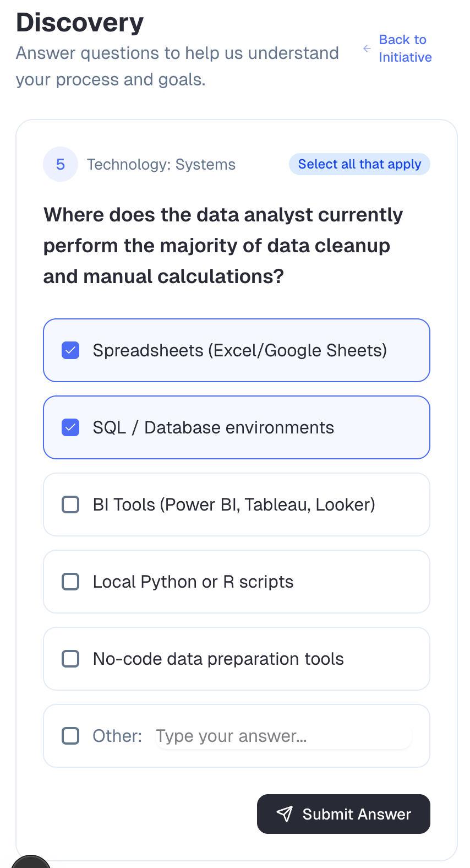470x868 pixels.
Task: Click the Select all that apply badge
Action: 359,164
